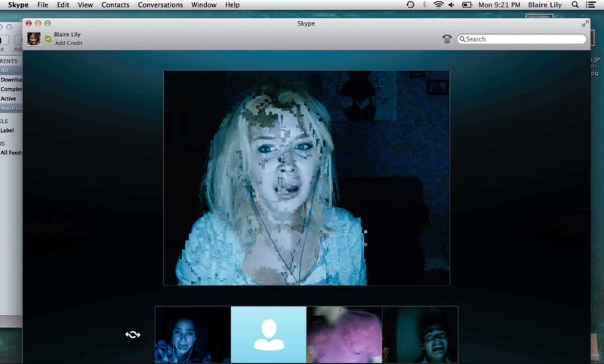Select Completed in background window sidebar
This screenshot has width=604, height=364.
(11, 89)
